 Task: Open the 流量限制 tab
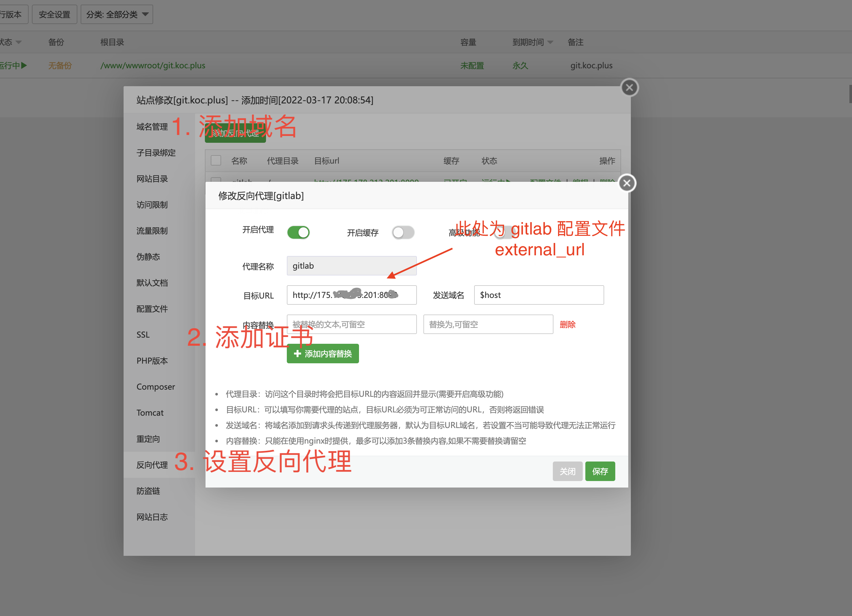coord(152,231)
